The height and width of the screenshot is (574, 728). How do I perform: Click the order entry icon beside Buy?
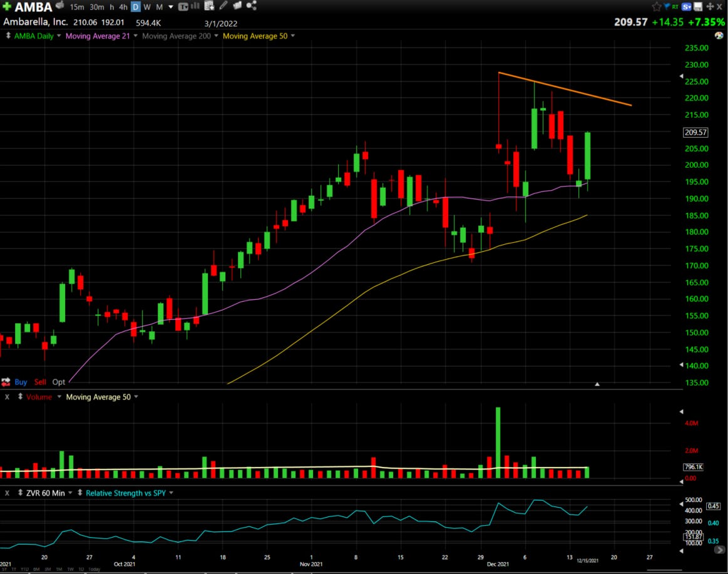(x=6, y=382)
